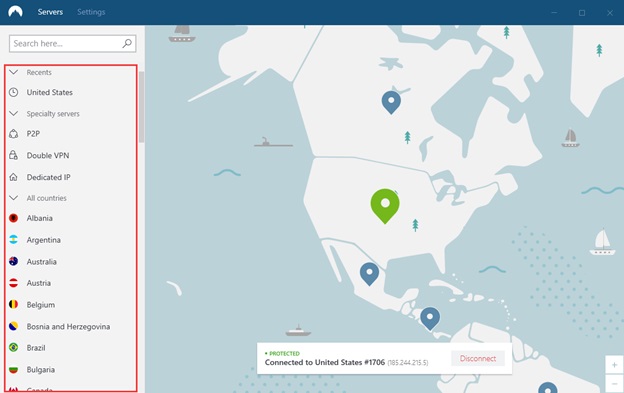This screenshot has height=393, width=624.
Task: Collapse the All countries chevron
Action: [x=14, y=198]
